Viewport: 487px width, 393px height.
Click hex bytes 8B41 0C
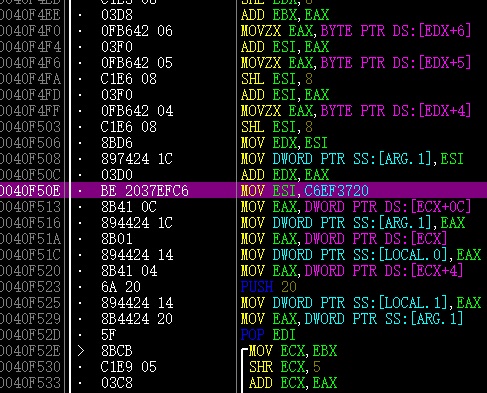click(129, 207)
